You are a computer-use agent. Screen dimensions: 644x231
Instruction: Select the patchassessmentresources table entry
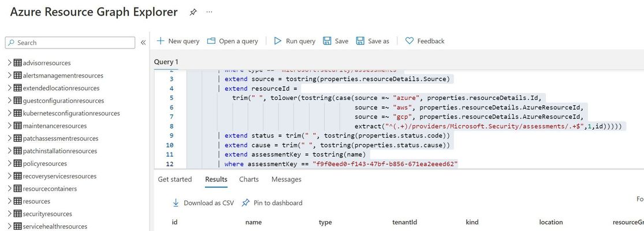tap(61, 138)
